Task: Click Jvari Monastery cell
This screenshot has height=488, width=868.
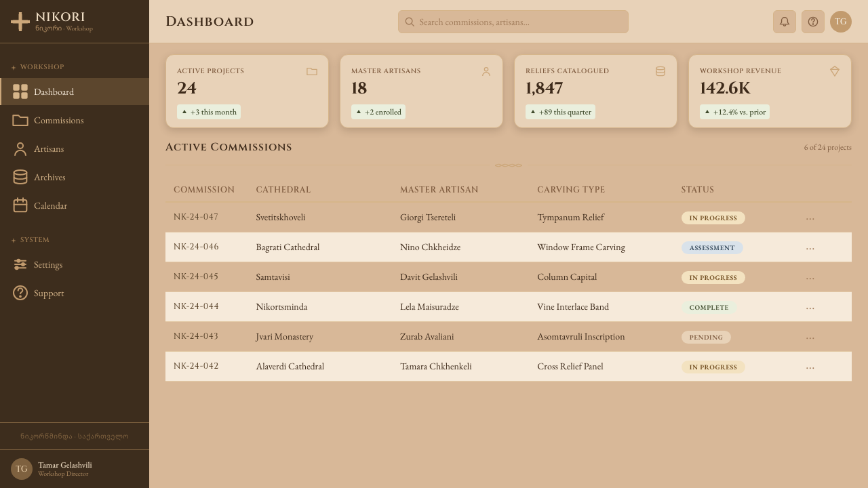Action: click(x=285, y=337)
